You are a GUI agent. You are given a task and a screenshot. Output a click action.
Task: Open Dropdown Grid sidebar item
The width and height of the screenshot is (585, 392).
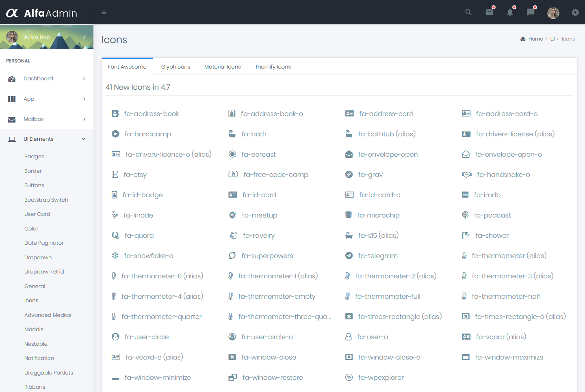(x=44, y=272)
